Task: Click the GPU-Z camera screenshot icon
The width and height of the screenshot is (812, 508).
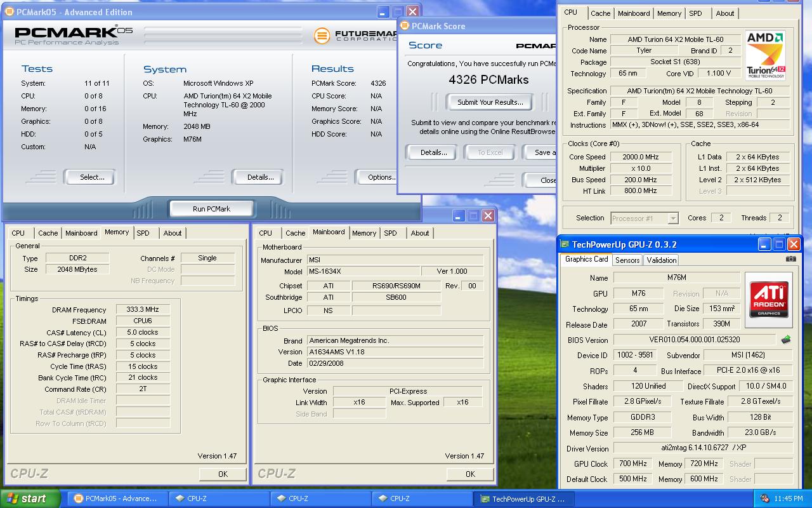Action: 790,259
